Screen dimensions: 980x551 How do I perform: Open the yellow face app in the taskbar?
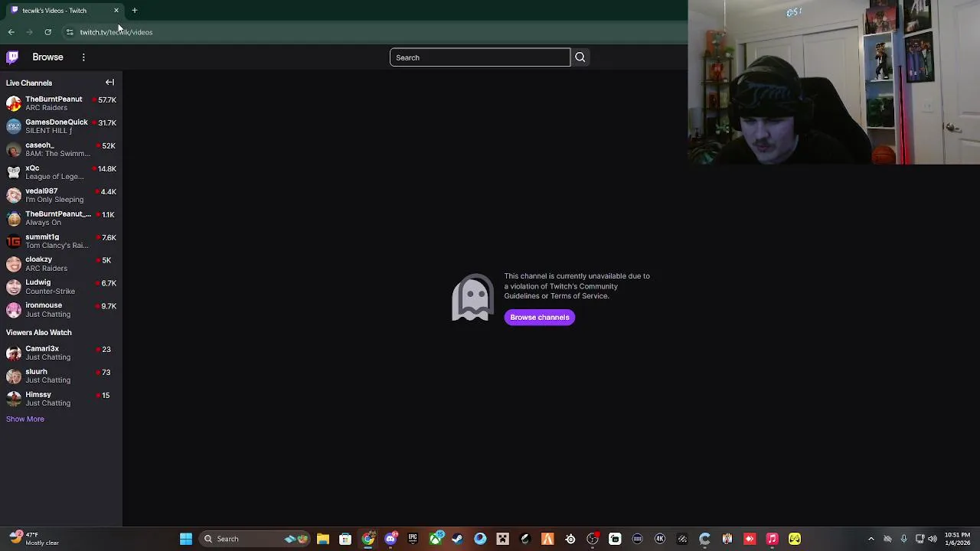click(x=795, y=539)
